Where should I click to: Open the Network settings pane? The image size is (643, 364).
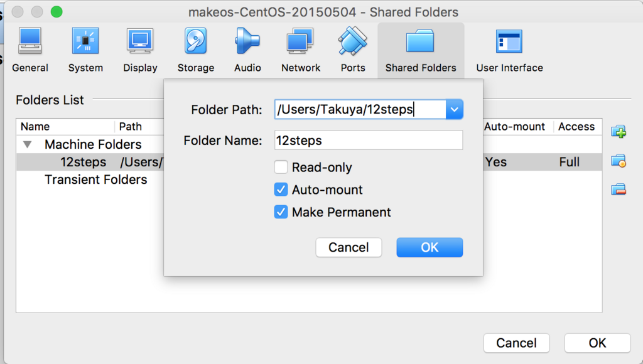point(301,50)
